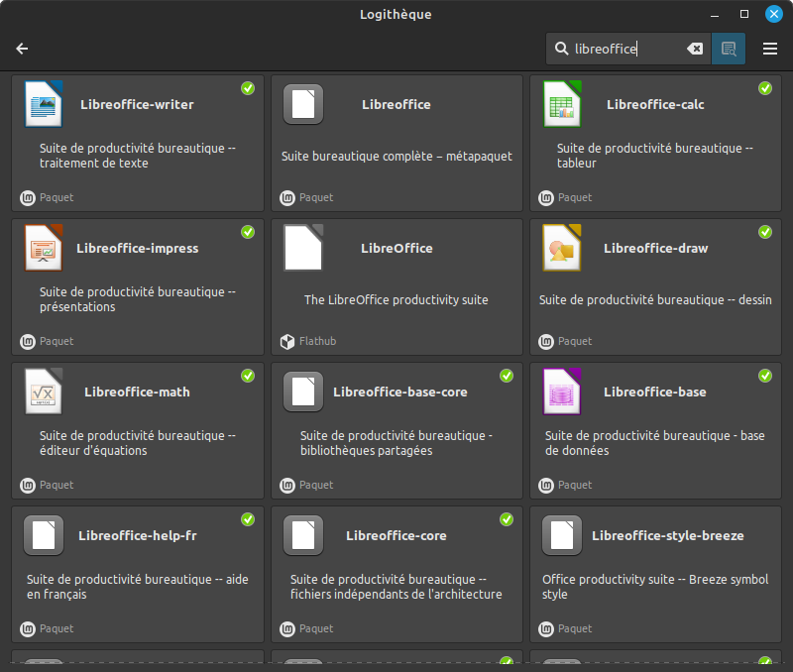The width and height of the screenshot is (793, 672).
Task: Click into the libreoffice search field
Action: tap(628, 49)
